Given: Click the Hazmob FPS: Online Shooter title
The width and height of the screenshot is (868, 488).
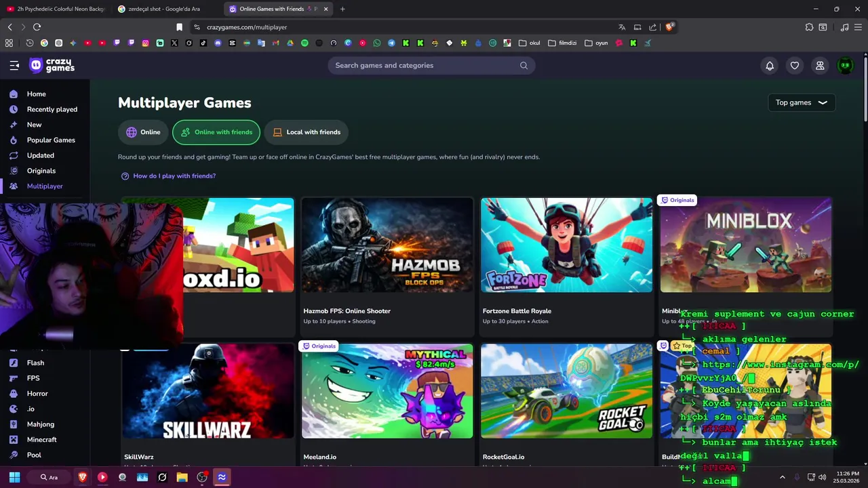Looking at the screenshot, I should coord(347,311).
